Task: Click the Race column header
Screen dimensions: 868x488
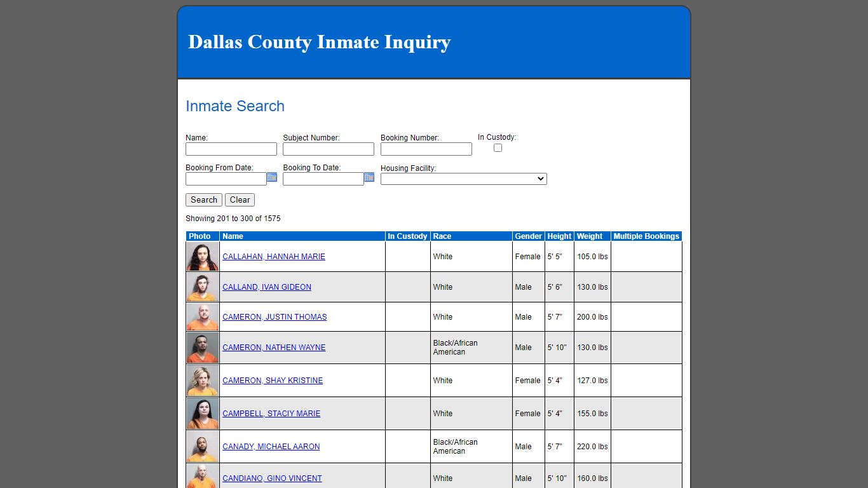Action: pyautogui.click(x=471, y=236)
